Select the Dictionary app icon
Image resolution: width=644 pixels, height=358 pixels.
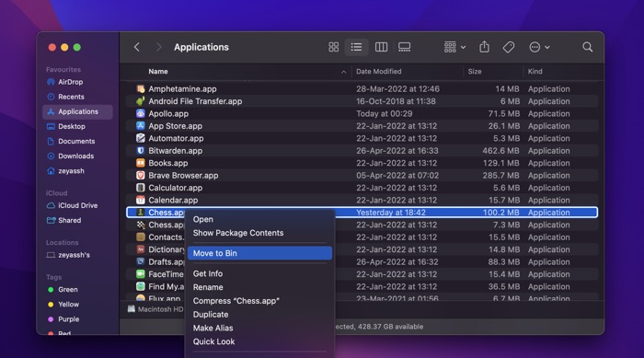pyautogui.click(x=141, y=249)
